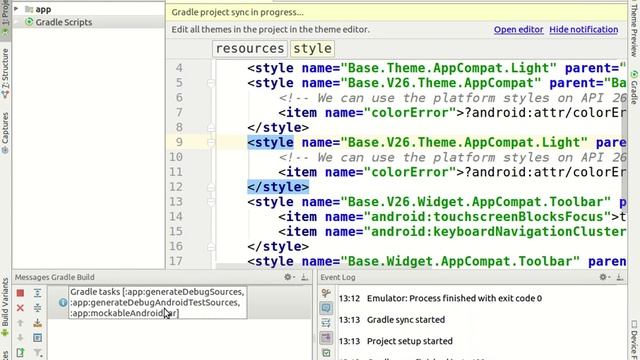Image resolution: width=640 pixels, height=360 pixels.
Task: Stop the Gradle build with red square
Action: click(20, 293)
